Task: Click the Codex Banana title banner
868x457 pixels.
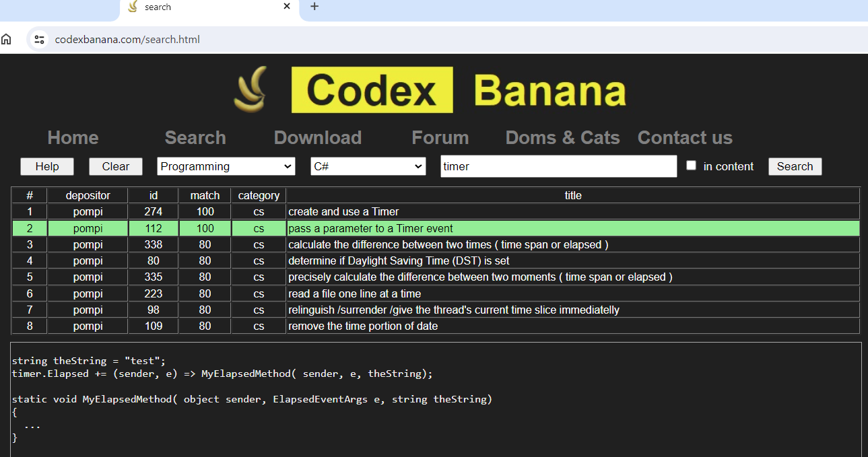Action: pos(459,90)
